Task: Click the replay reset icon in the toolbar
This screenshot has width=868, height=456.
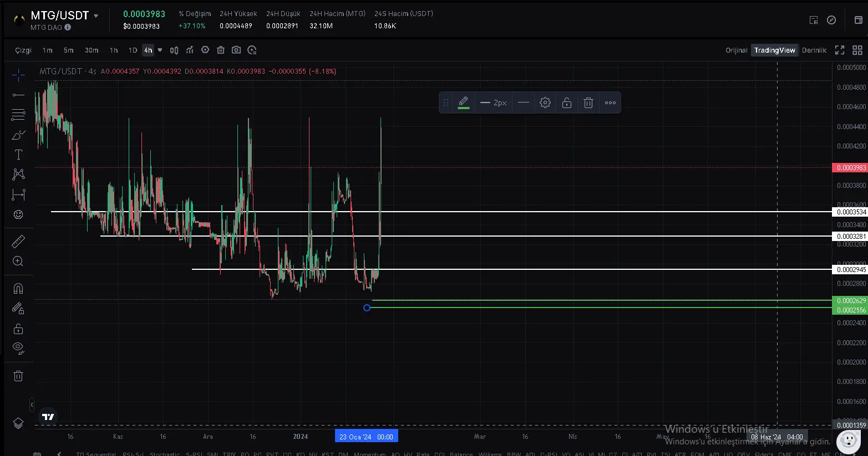Action: 252,50
